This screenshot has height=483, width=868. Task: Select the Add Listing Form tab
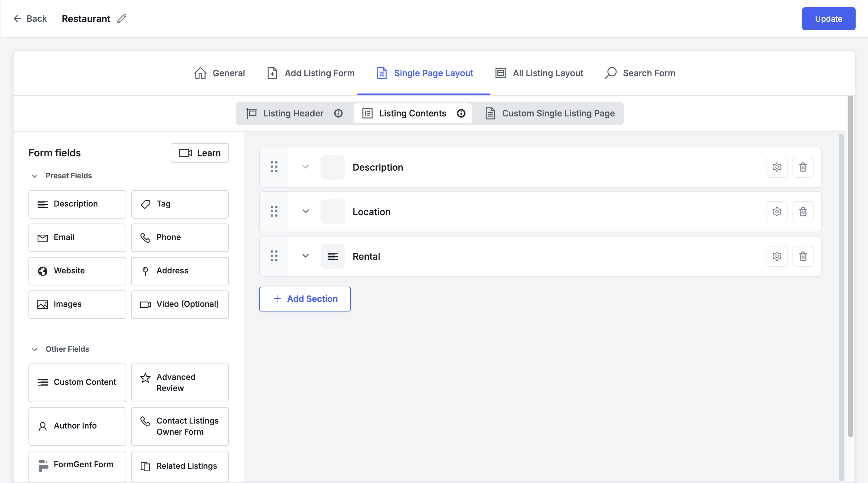319,73
